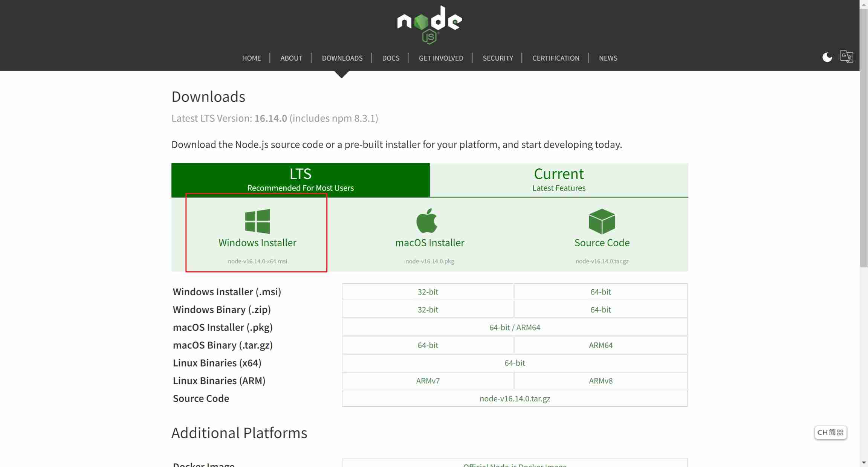Open the GET INVOLVED nav link
This screenshot has height=467, width=868.
(441, 58)
